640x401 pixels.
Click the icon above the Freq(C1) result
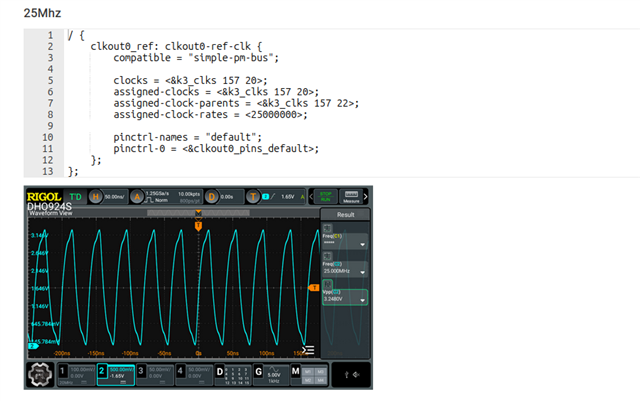327,228
